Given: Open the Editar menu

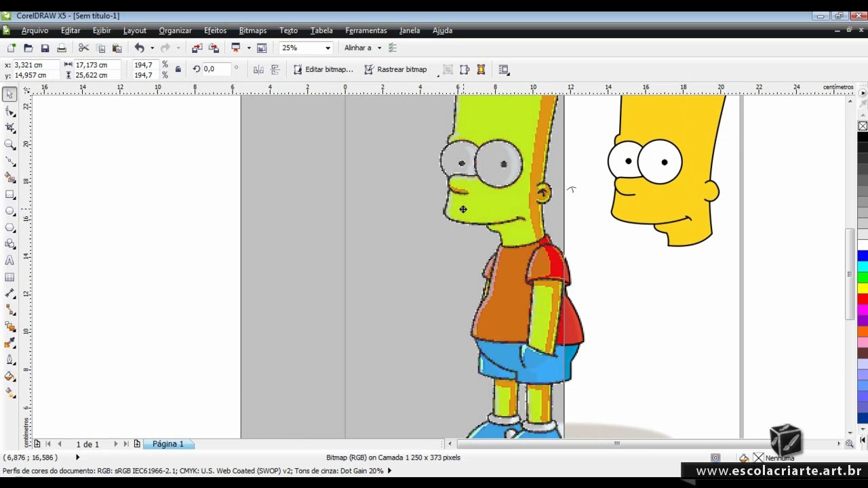Looking at the screenshot, I should (71, 30).
